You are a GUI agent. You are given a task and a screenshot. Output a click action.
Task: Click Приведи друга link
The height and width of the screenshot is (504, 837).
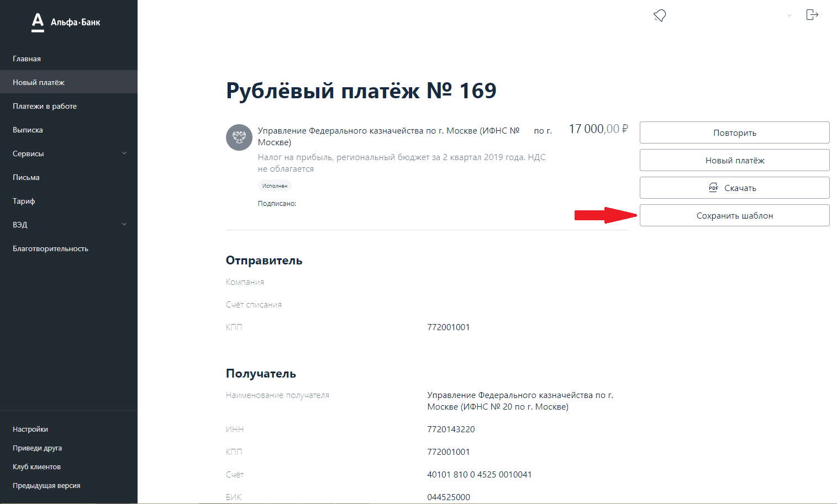coord(37,448)
